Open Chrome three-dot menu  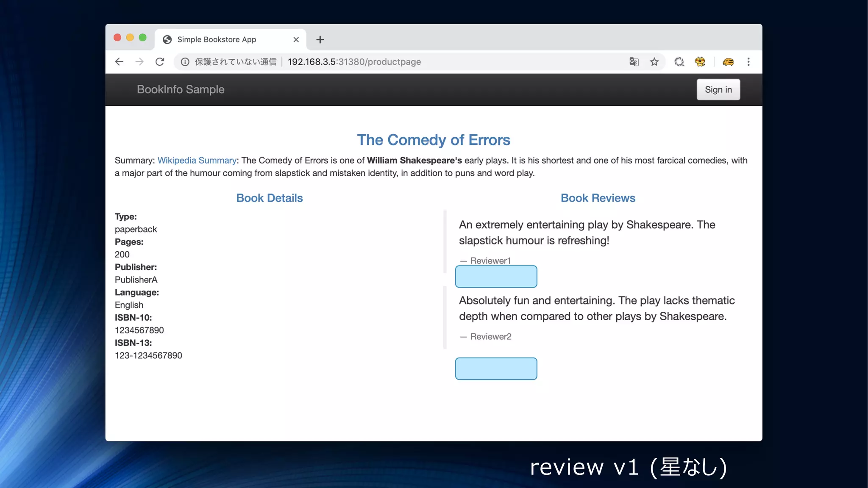[748, 62]
